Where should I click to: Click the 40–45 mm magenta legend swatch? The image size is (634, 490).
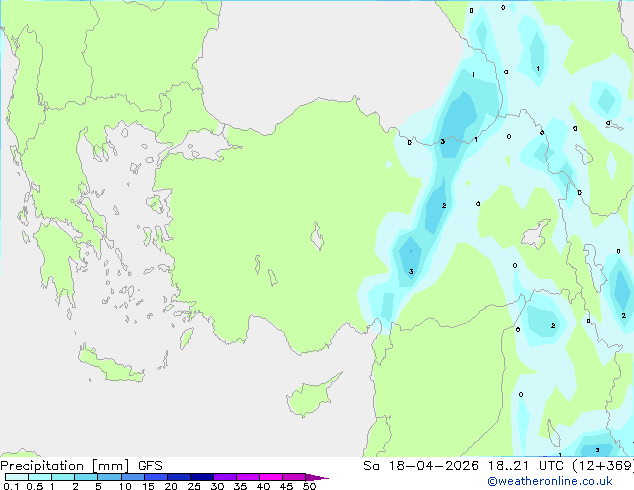point(271,477)
